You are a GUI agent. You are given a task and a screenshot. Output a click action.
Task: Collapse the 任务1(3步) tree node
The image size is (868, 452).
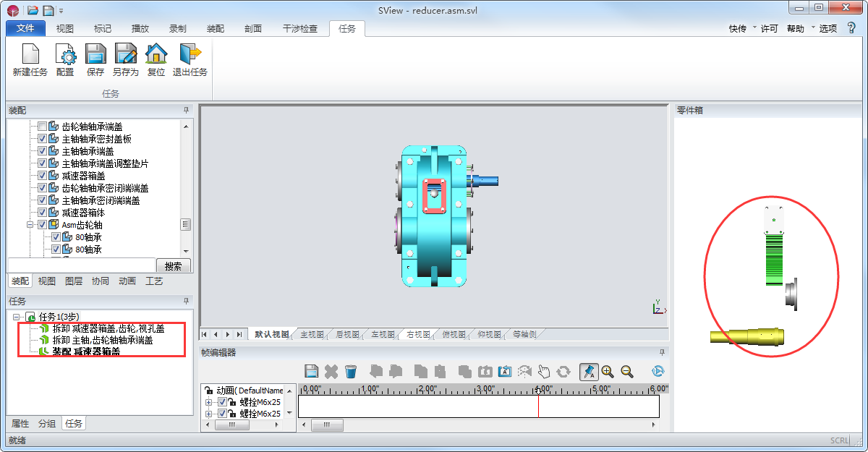17,317
